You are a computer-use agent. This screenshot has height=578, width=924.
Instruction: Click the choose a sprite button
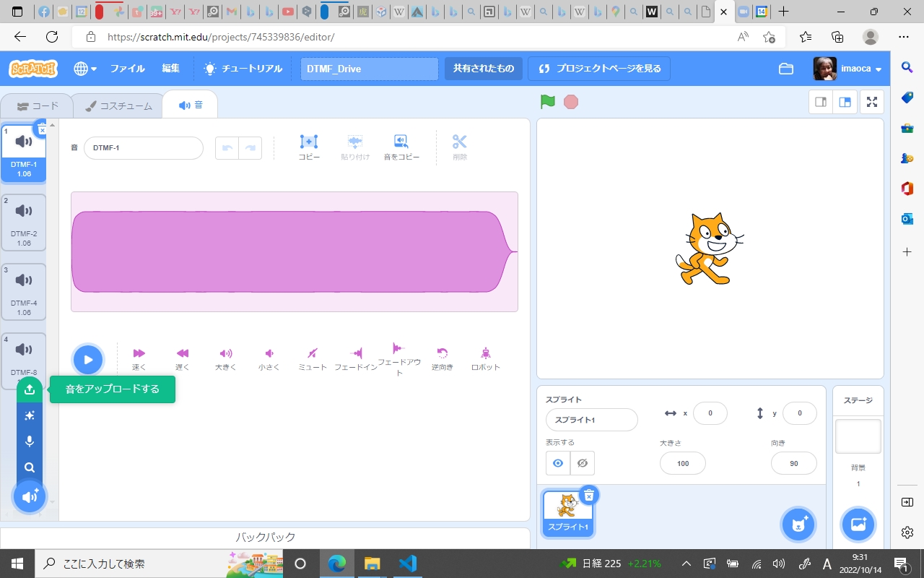click(798, 525)
